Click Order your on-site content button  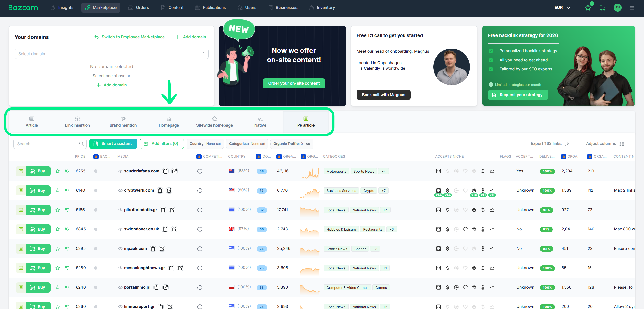pos(294,83)
